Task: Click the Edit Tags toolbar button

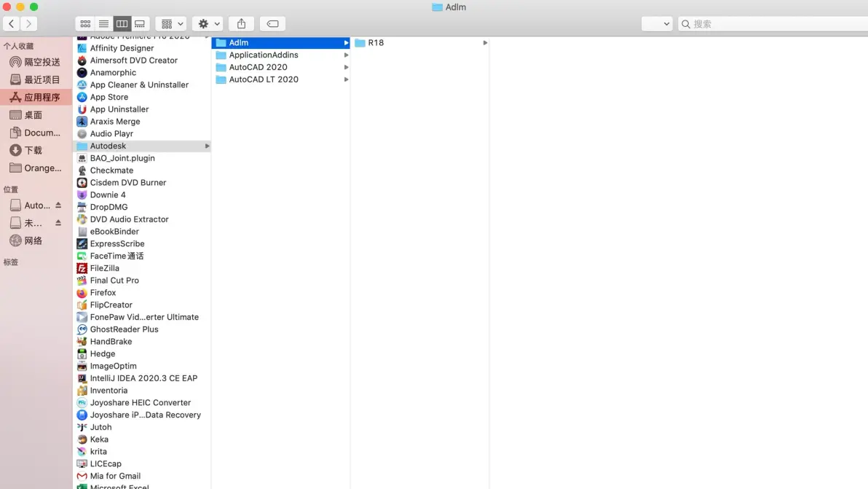Action: point(273,24)
